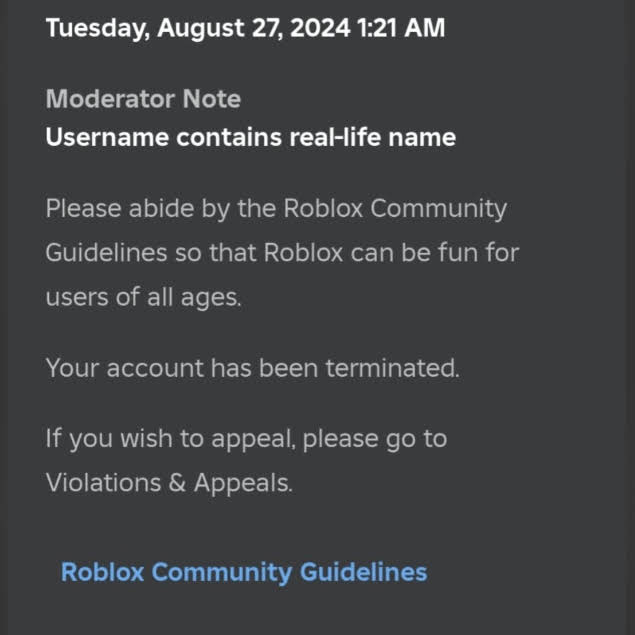Viewport: 635px width, 635px height.
Task: Click the '1:21 AM' time in the header
Action: point(401,28)
